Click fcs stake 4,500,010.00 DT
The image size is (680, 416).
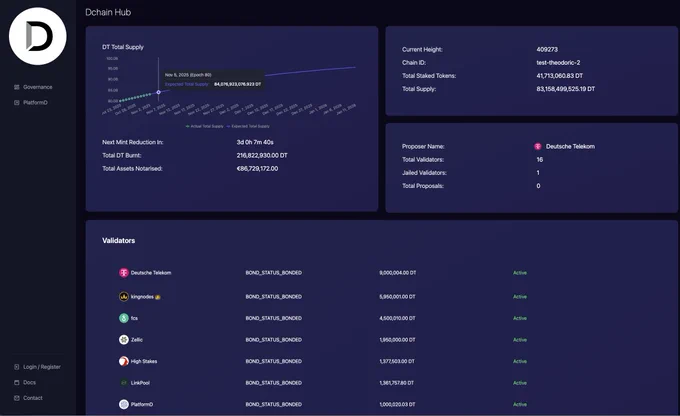pos(397,318)
